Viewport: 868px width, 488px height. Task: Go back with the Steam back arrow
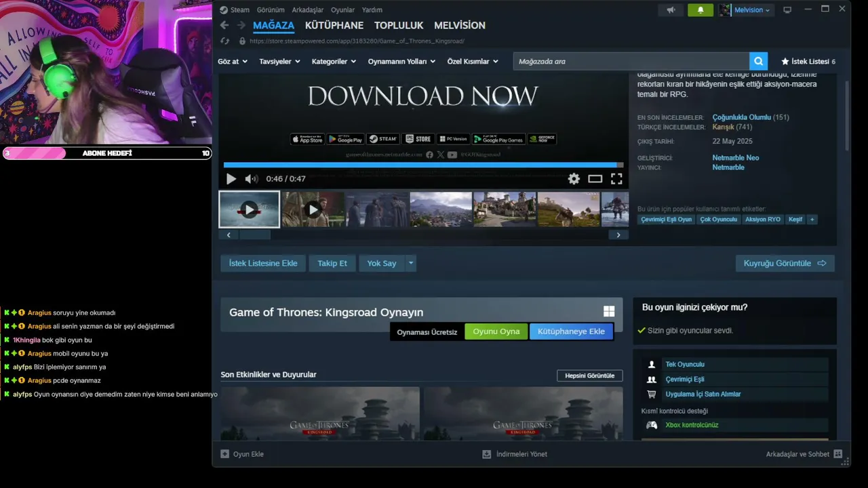[x=224, y=26]
